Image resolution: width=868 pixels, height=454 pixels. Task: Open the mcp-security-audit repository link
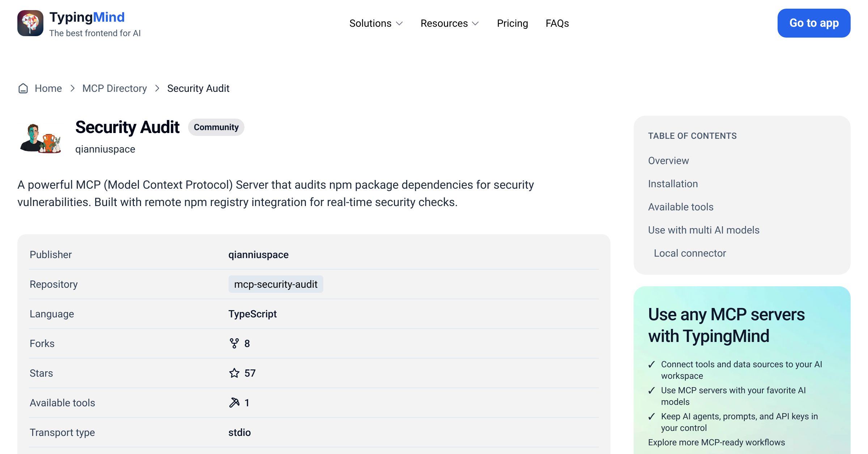(276, 284)
